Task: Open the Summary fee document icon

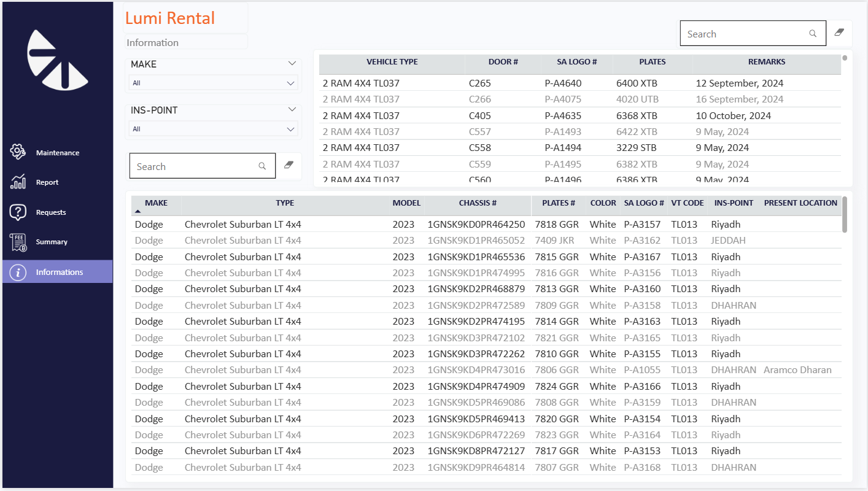Action: pos(18,242)
